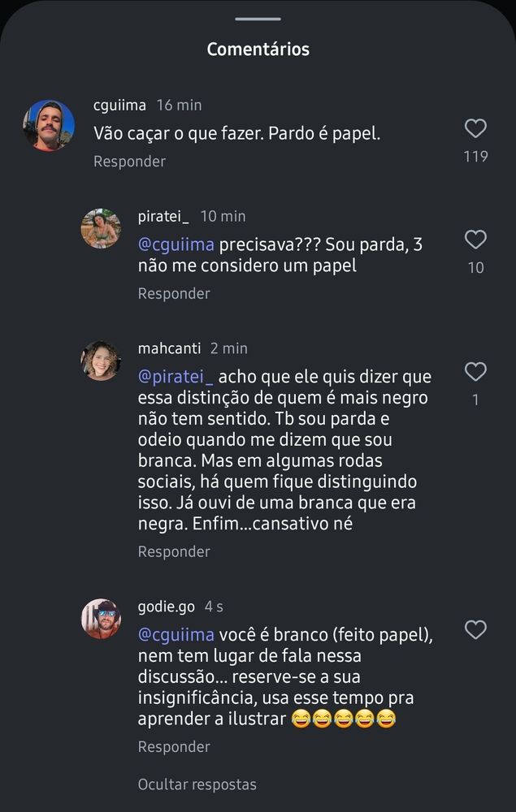The image size is (516, 812).
Task: Like cguiima's comment with the heart icon
Action: click(475, 128)
